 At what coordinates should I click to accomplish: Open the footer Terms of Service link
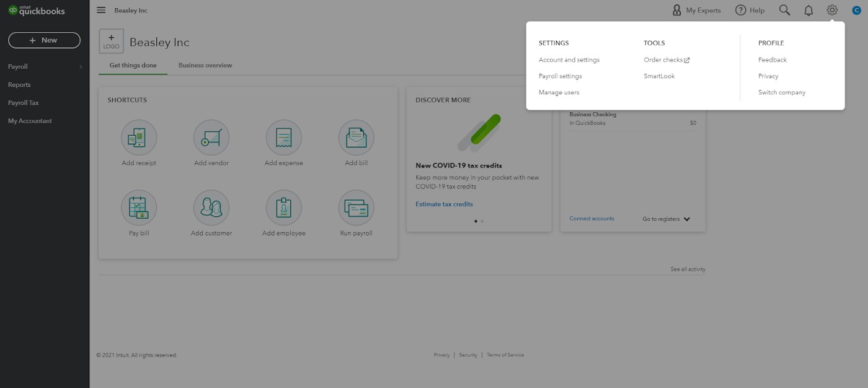click(x=505, y=355)
